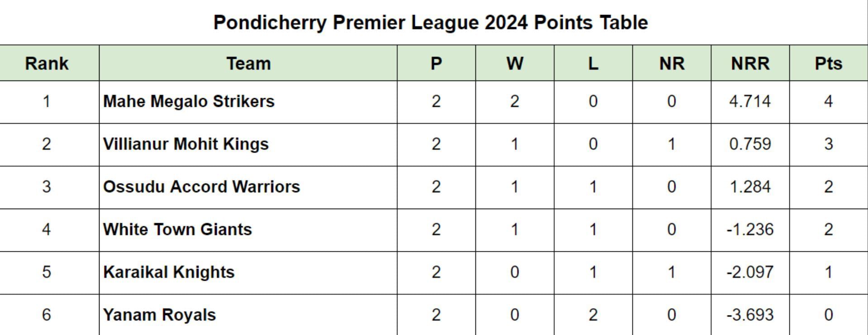868x335 pixels.
Task: Click the NR column header
Action: 672,63
